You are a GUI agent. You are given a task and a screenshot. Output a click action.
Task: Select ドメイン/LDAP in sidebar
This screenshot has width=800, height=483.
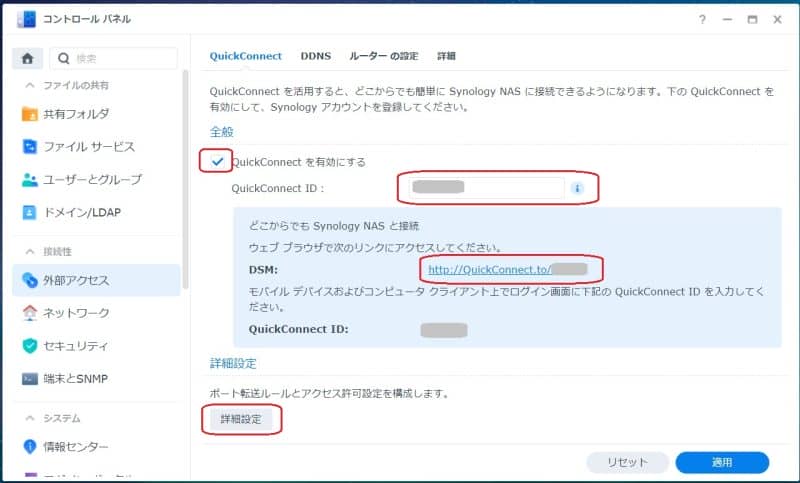pyautogui.click(x=96, y=212)
